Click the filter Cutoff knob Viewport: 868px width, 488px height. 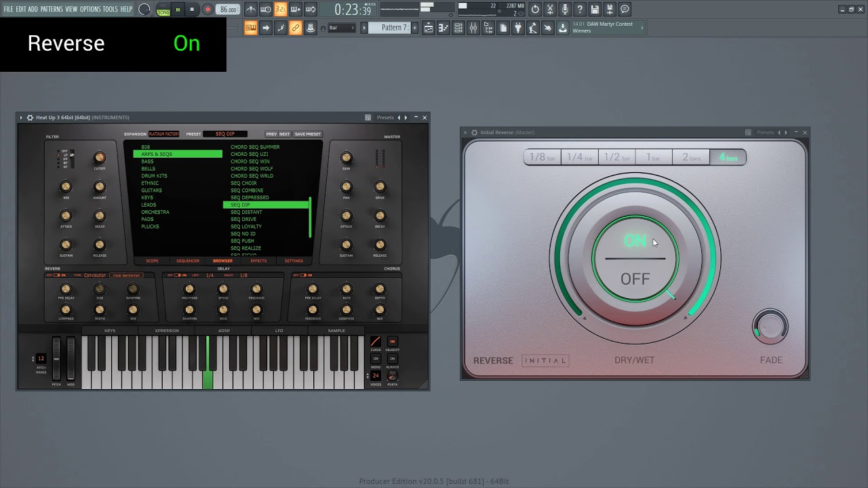[100, 158]
